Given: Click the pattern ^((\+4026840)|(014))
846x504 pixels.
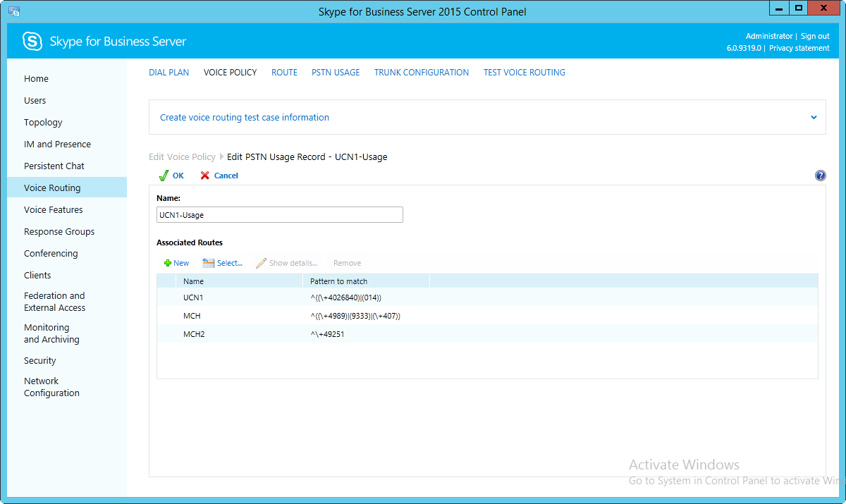Looking at the screenshot, I should click(x=345, y=297).
